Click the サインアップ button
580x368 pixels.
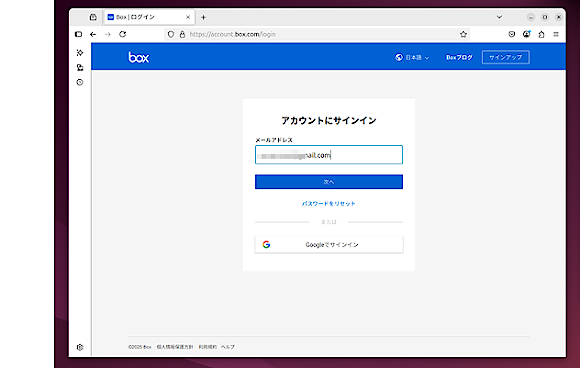coord(506,57)
